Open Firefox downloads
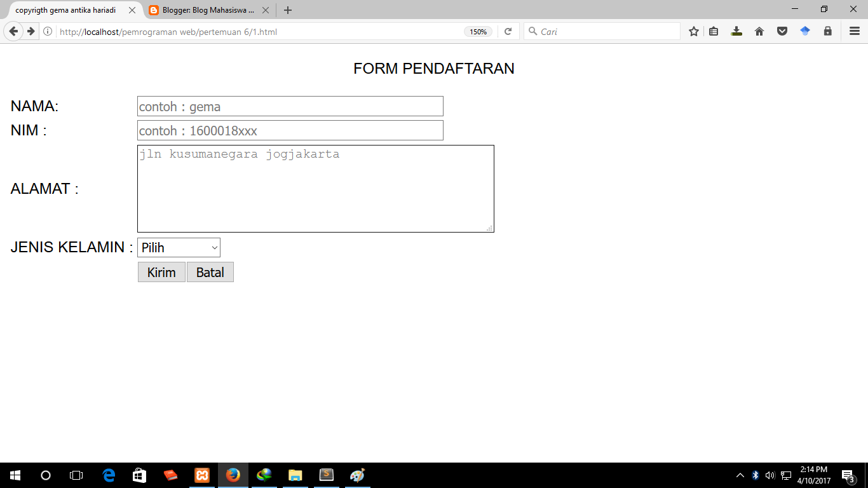The width and height of the screenshot is (868, 488). [x=736, y=30]
